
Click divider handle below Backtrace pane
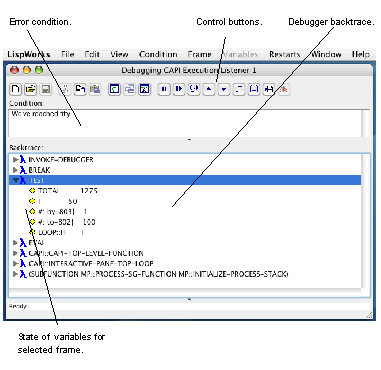189,299
